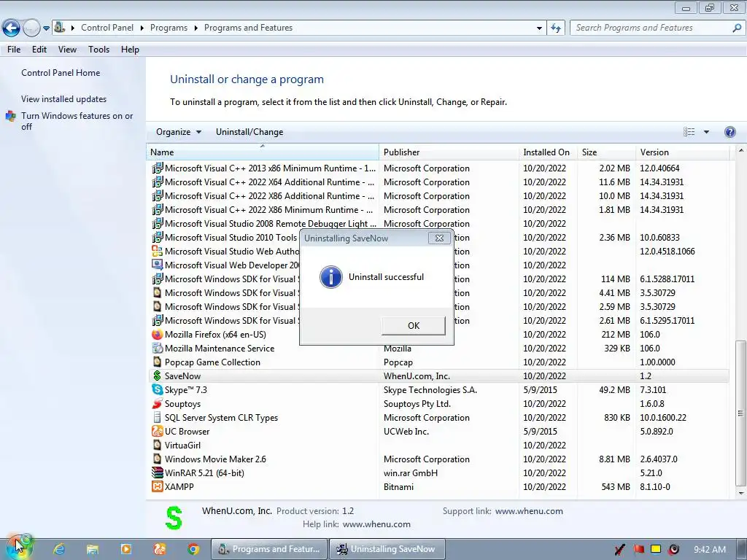
Task: Select the VirtuaGirl entry
Action: 182,446
